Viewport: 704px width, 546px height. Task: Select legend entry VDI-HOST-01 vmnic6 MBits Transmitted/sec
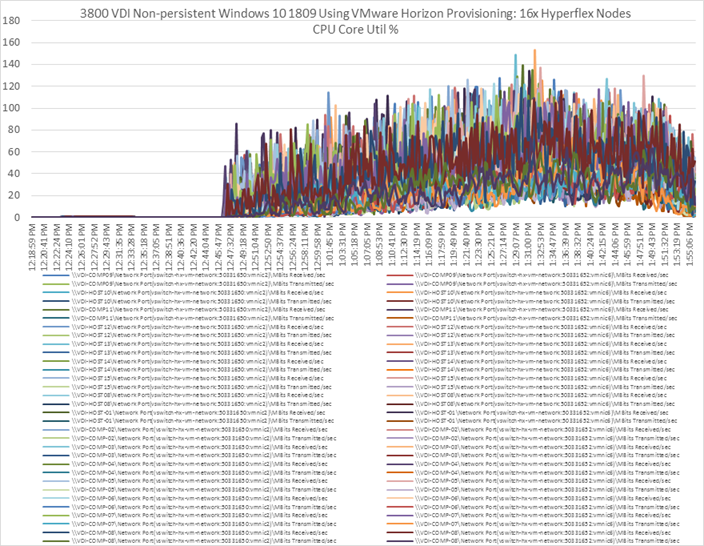pos(532,421)
